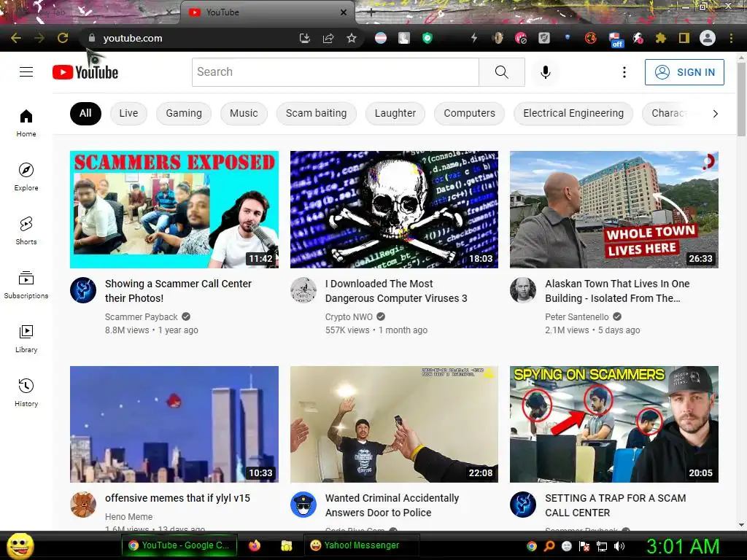Click the SIGN IN button

click(684, 72)
